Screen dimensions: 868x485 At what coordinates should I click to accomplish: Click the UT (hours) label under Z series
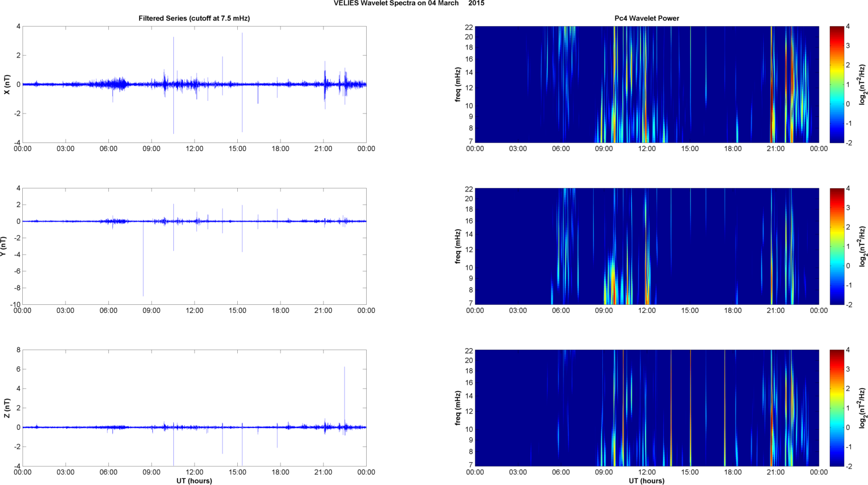194,480
